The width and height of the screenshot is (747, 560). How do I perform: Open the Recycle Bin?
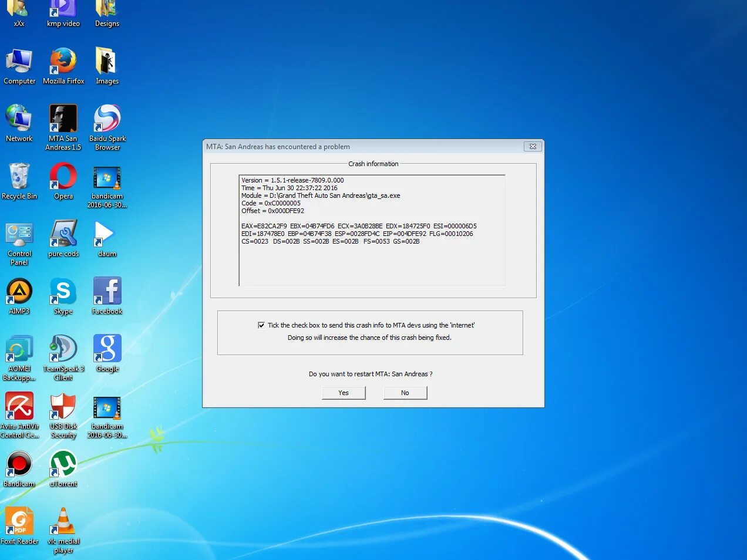coord(19,181)
